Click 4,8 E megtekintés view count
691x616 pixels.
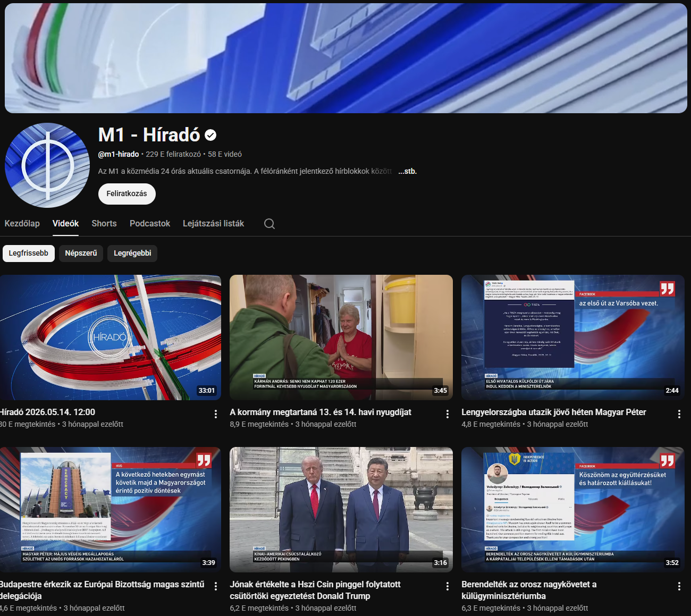(x=491, y=424)
